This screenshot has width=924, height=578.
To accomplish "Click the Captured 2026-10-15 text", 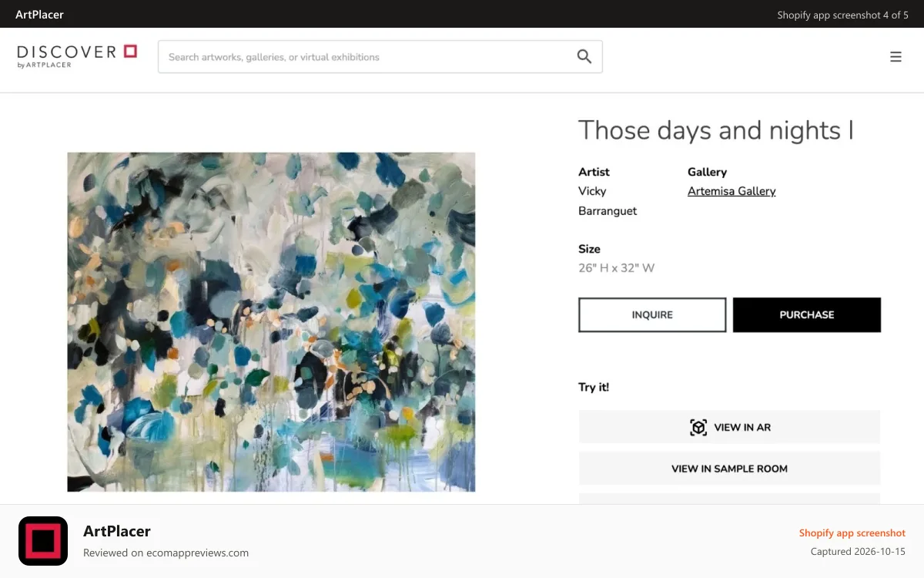I will (858, 552).
